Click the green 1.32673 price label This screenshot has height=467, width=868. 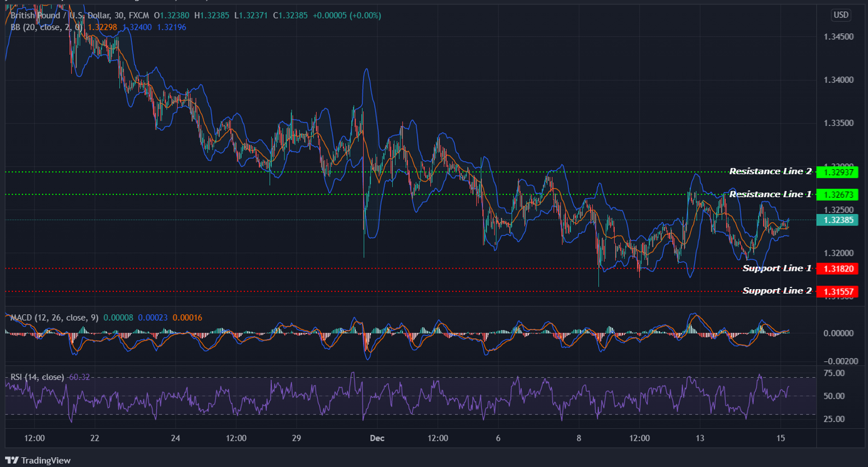[837, 194]
